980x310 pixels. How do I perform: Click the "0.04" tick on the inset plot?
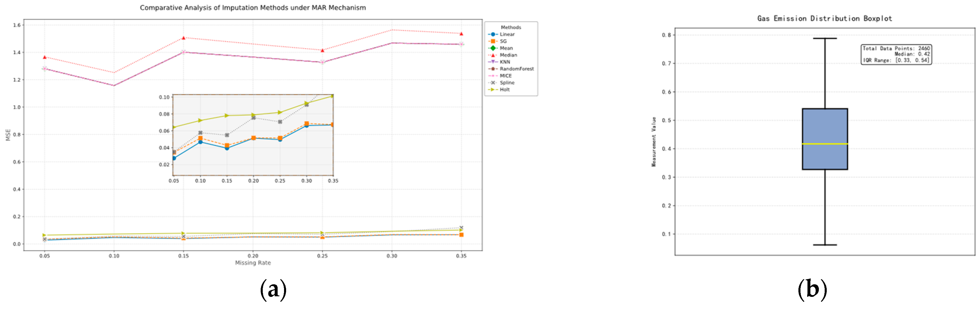tap(164, 148)
